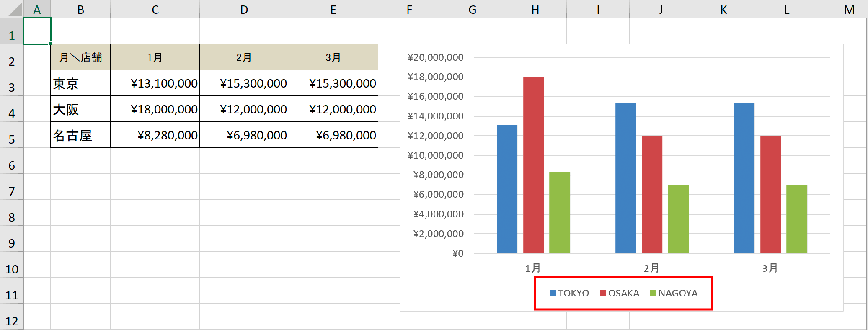The image size is (868, 330).
Task: Click 東京's 2月 value ¥15,300,000
Action: [x=244, y=83]
